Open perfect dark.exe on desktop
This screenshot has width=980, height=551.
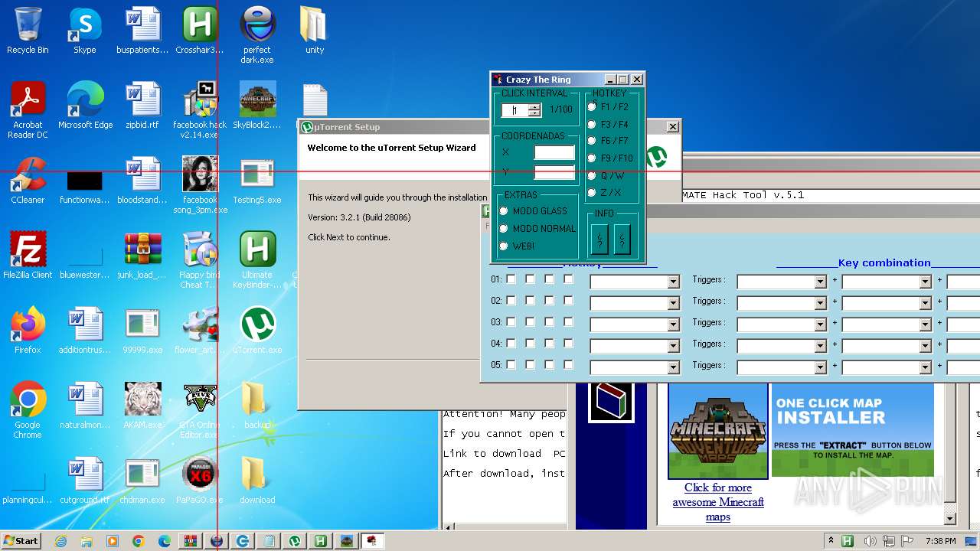click(x=257, y=36)
